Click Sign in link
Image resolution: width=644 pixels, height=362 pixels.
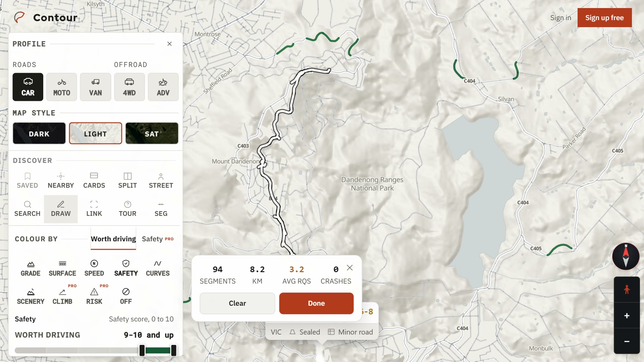point(560,18)
